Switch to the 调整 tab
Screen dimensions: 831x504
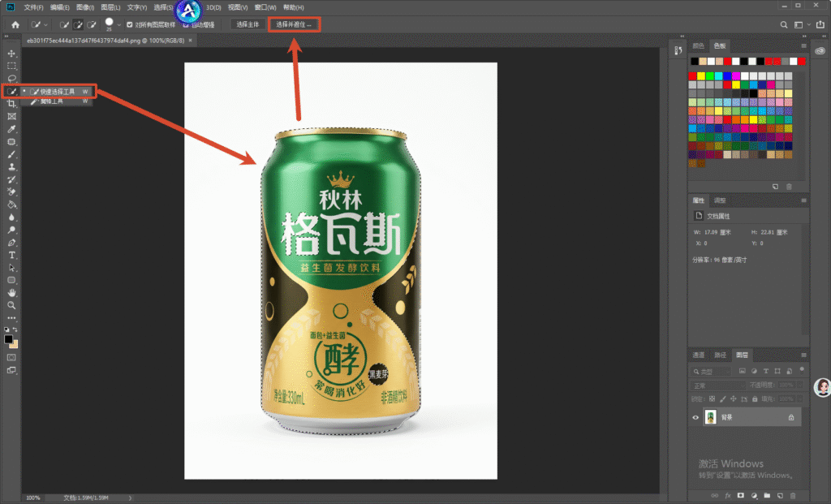click(x=720, y=200)
